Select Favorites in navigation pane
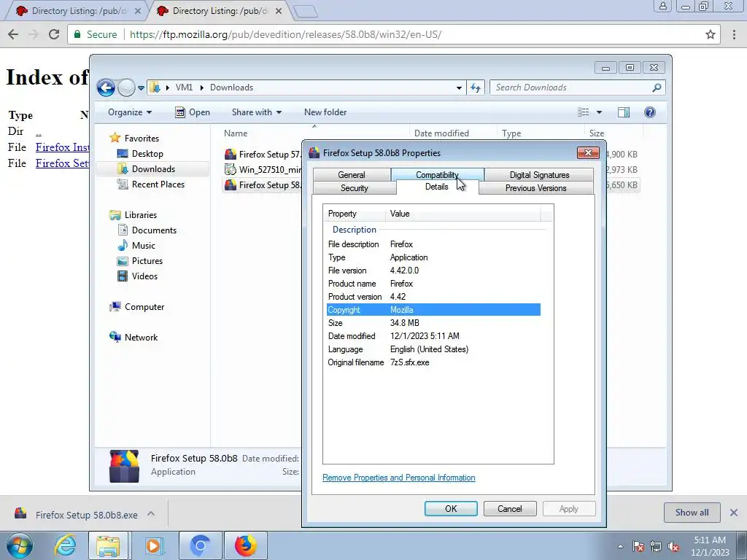The width and height of the screenshot is (747, 560). (x=142, y=138)
